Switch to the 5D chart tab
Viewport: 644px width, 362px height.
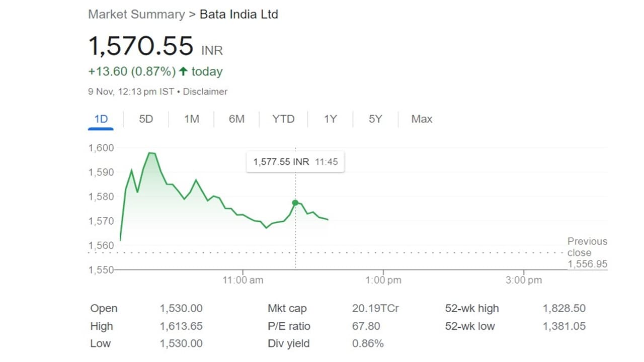click(x=146, y=119)
